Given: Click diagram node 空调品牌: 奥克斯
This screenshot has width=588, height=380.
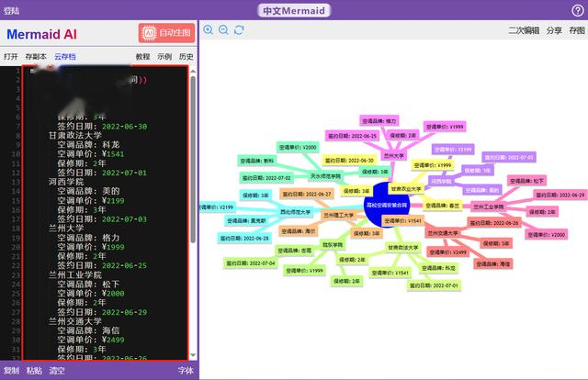Looking at the screenshot, I should pyautogui.click(x=246, y=220).
